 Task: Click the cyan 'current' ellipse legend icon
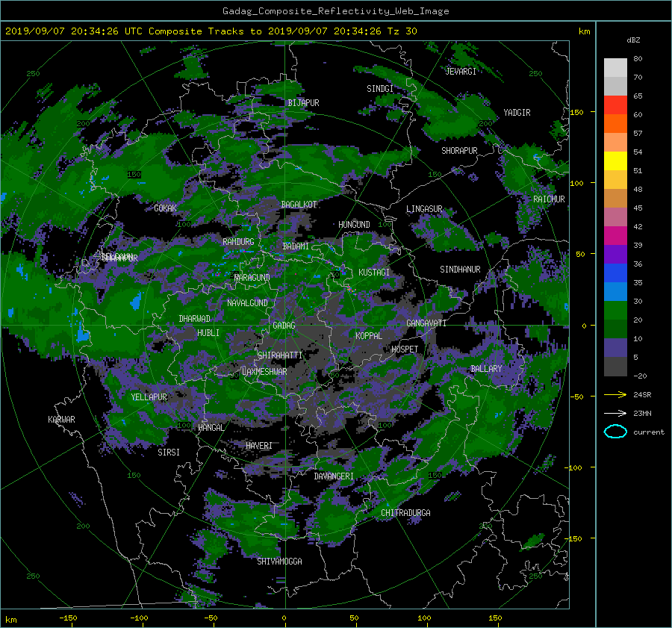click(x=615, y=432)
